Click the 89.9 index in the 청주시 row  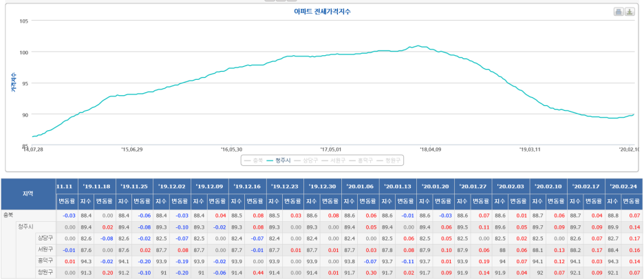click(x=613, y=227)
